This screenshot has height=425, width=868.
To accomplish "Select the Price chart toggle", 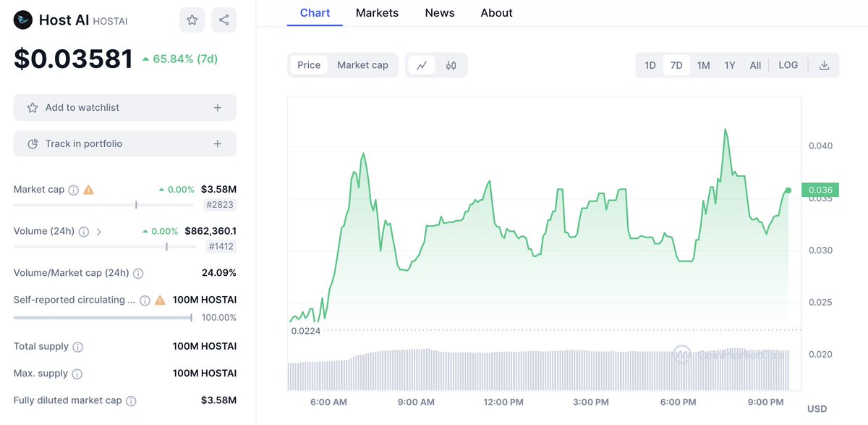I will point(309,65).
